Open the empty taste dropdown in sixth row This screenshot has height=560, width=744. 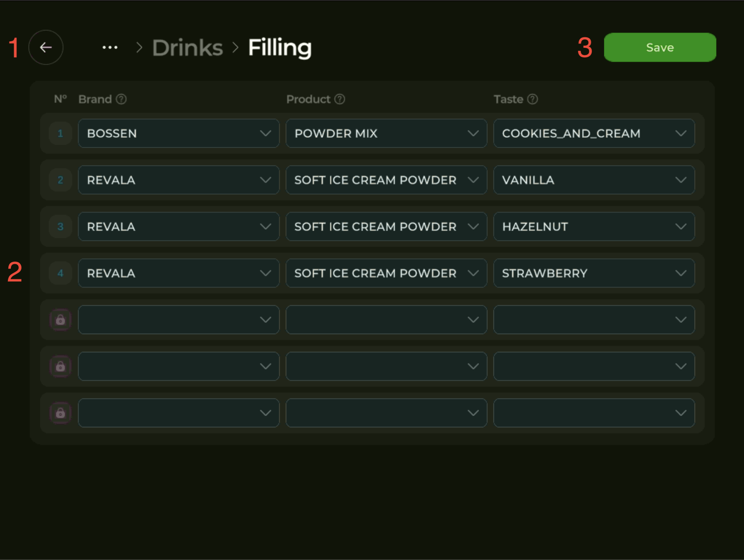click(594, 366)
